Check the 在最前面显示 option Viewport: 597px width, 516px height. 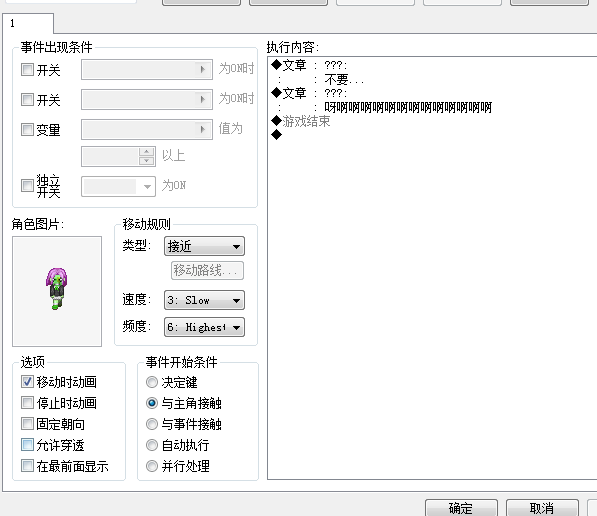[27, 466]
